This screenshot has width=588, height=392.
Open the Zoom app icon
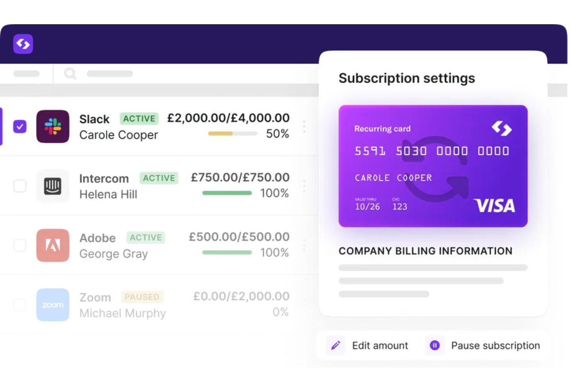coord(52,305)
